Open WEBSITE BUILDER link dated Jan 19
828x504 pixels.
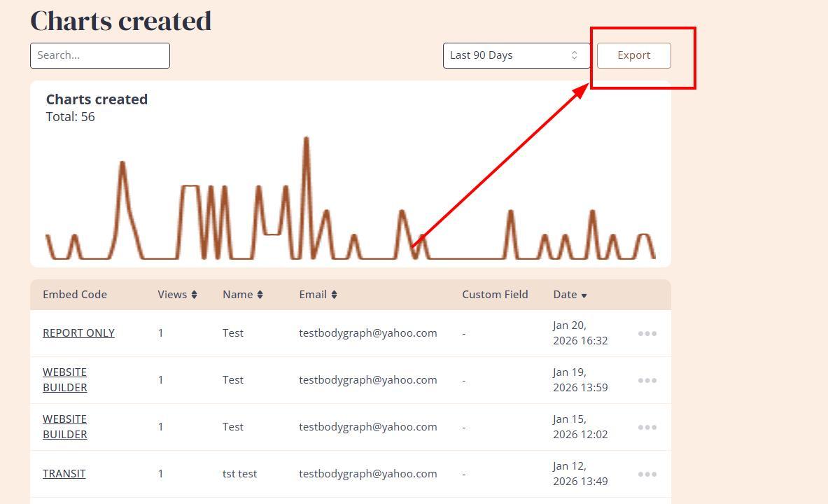click(65, 379)
